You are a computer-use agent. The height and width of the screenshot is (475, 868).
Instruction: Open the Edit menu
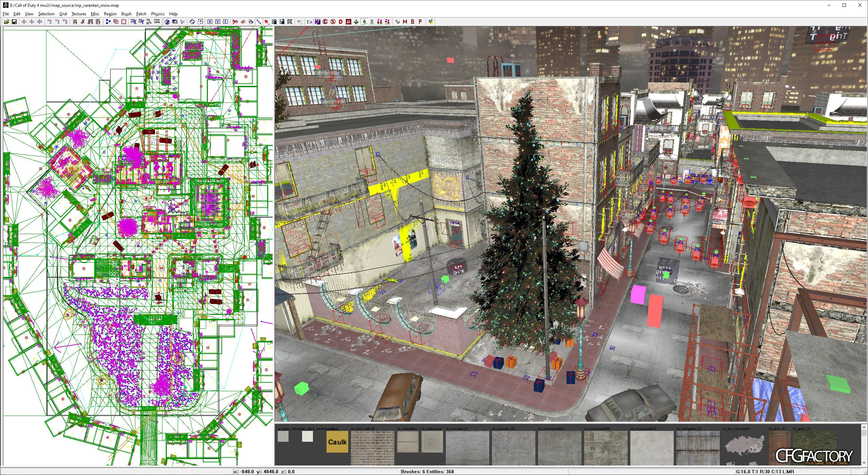[x=17, y=14]
